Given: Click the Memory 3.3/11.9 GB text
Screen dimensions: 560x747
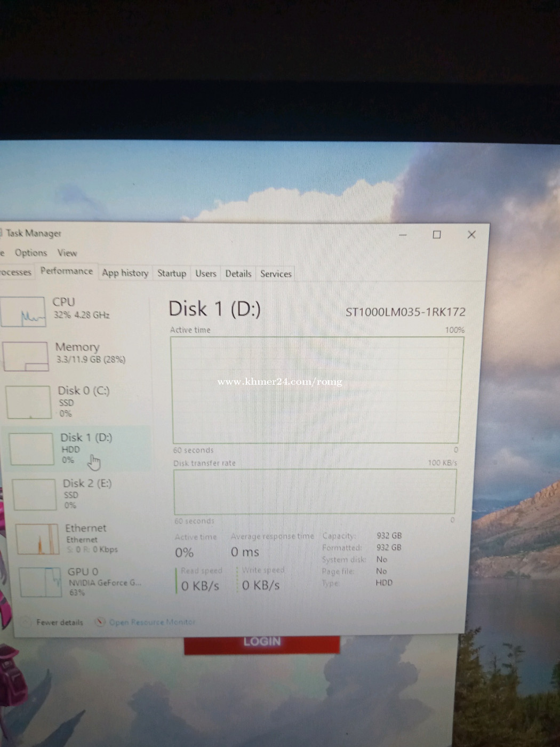Looking at the screenshot, I should click(x=91, y=360).
